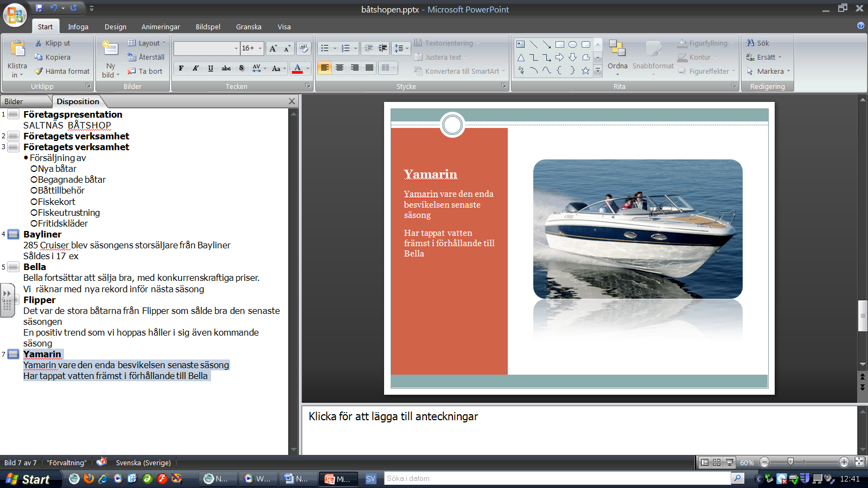Click the Klistra in clipboard icon
The width and height of the screenshot is (868, 488).
click(17, 49)
